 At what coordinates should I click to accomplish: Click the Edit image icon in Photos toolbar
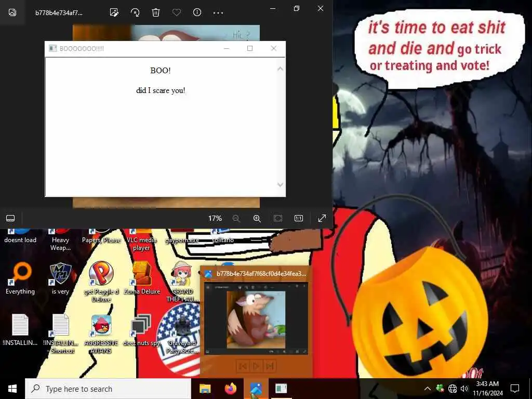click(x=114, y=13)
